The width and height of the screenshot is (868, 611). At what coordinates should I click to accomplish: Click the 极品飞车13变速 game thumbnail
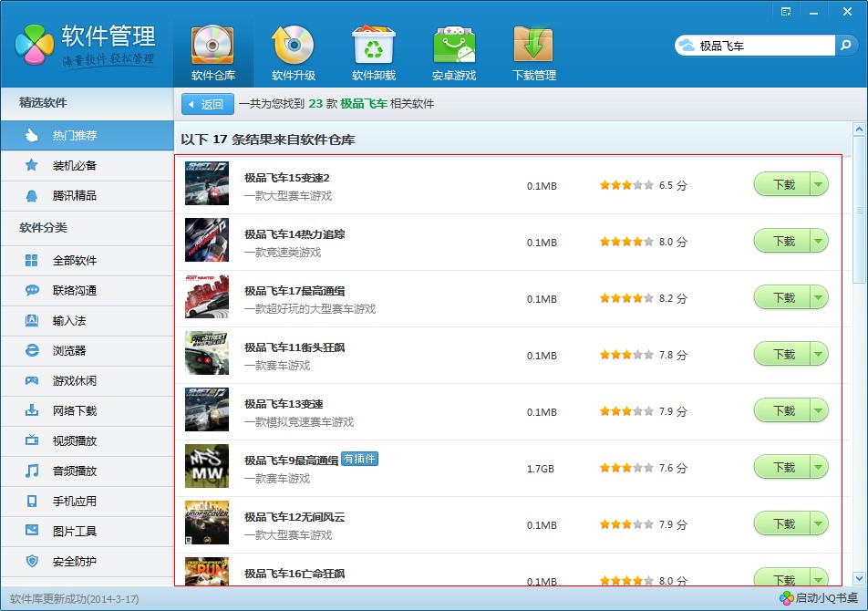point(207,409)
